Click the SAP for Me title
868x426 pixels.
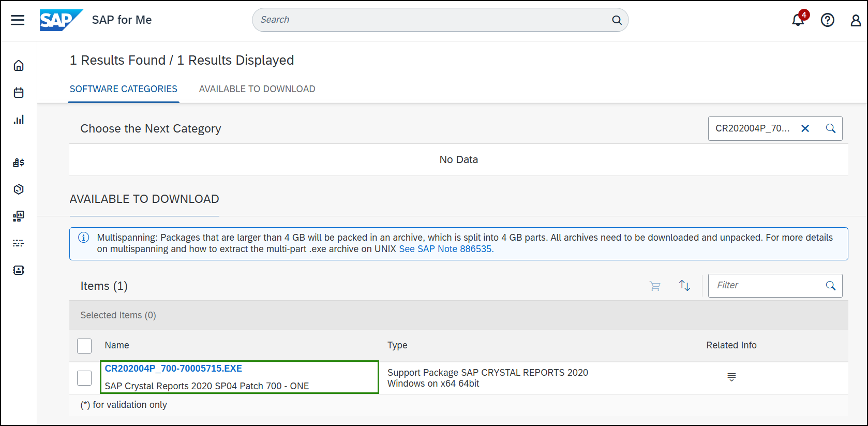point(122,20)
